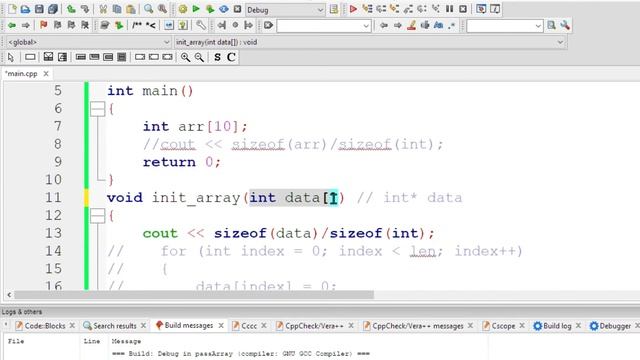Screen dimensions: 640x360
Task: Open search options wrench icon
Action: [565, 25]
